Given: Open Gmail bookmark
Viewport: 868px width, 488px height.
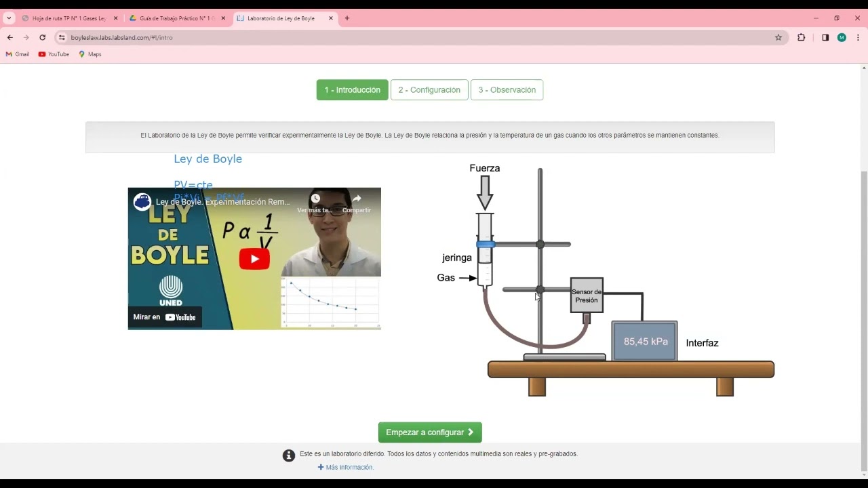Looking at the screenshot, I should pyautogui.click(x=18, y=54).
